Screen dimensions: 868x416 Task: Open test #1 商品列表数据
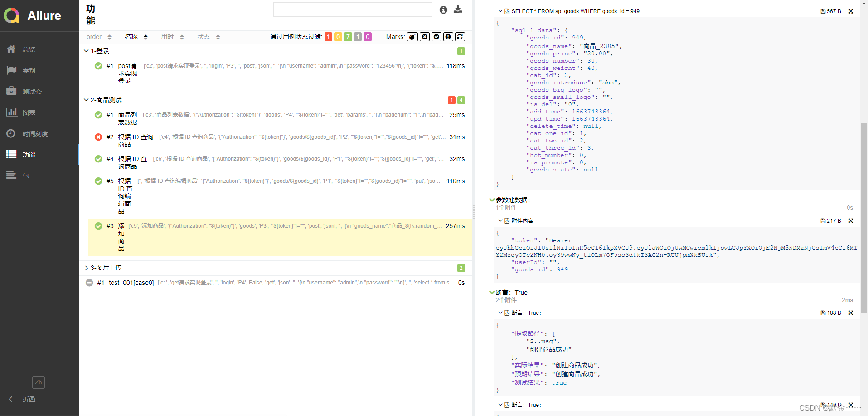(280, 118)
